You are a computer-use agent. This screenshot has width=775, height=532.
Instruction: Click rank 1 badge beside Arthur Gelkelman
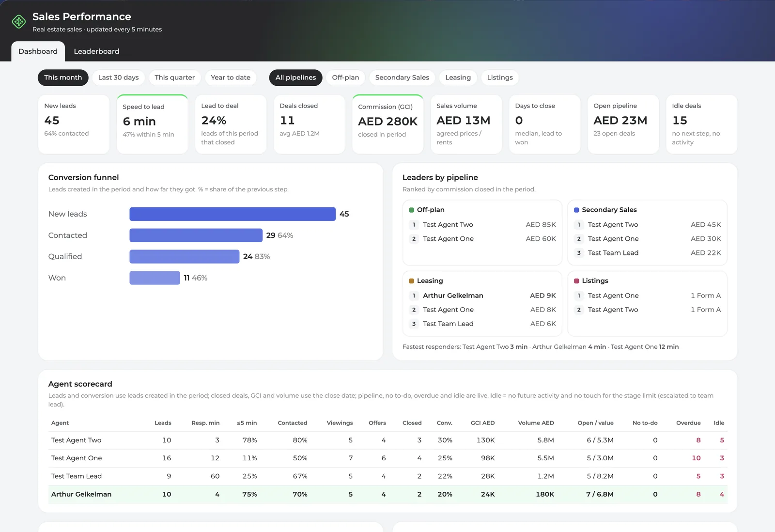point(414,296)
